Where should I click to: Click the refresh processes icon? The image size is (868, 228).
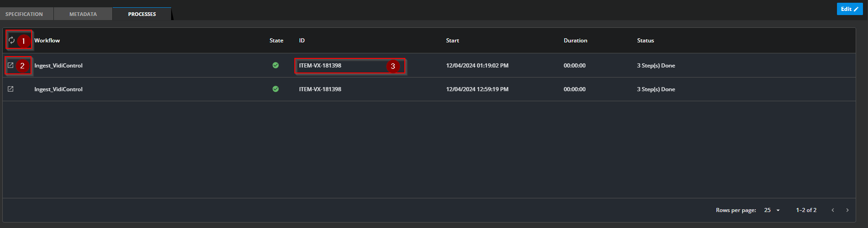(11, 40)
